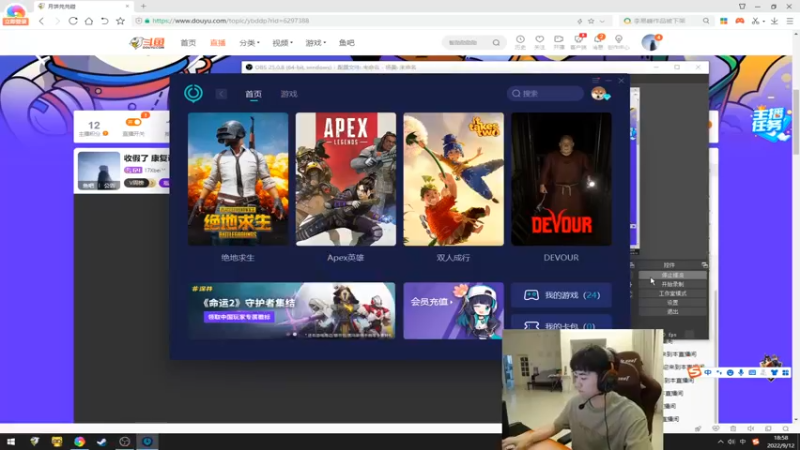Click the browser forward arrow
The height and width of the screenshot is (450, 800).
tap(57, 21)
